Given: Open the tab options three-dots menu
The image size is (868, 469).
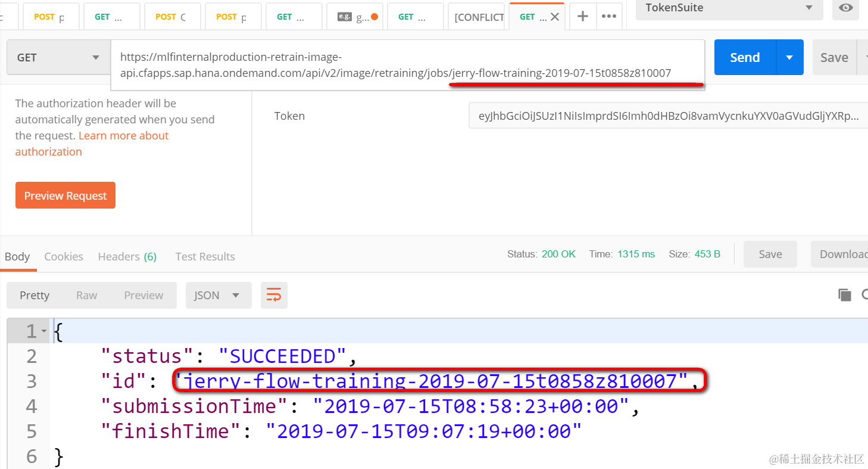Looking at the screenshot, I should 608,16.
